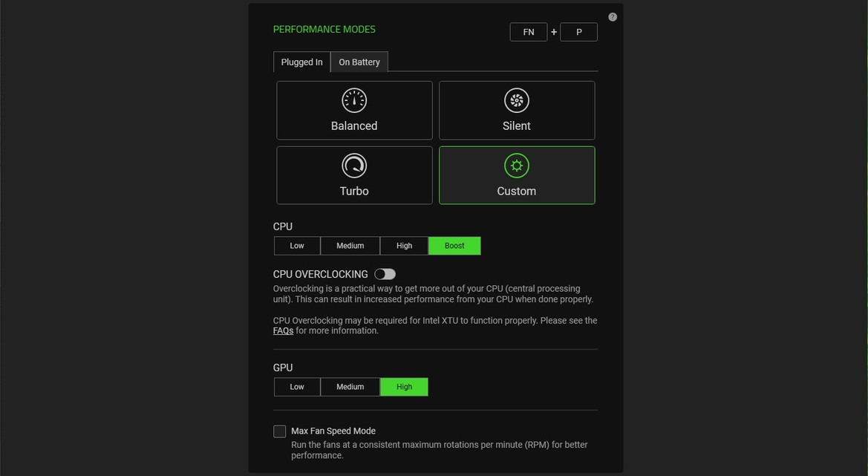
Task: Set GPU to Low
Action: [x=297, y=387]
